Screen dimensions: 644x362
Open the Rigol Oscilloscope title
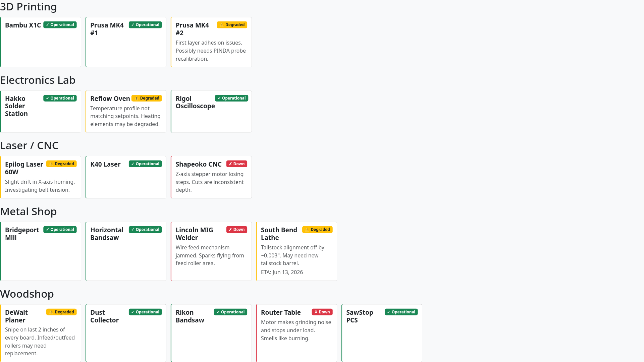(195, 102)
